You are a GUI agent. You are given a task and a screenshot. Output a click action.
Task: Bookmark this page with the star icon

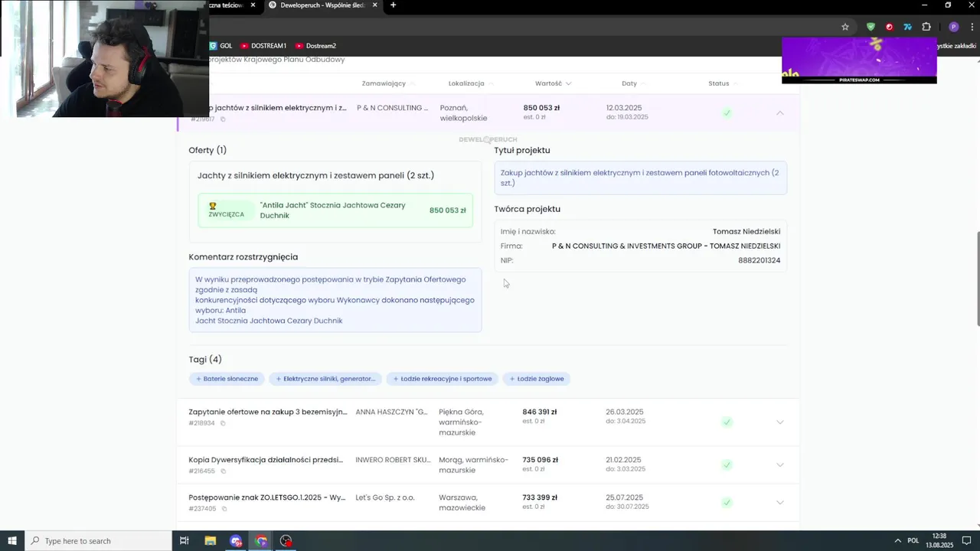pyautogui.click(x=845, y=27)
